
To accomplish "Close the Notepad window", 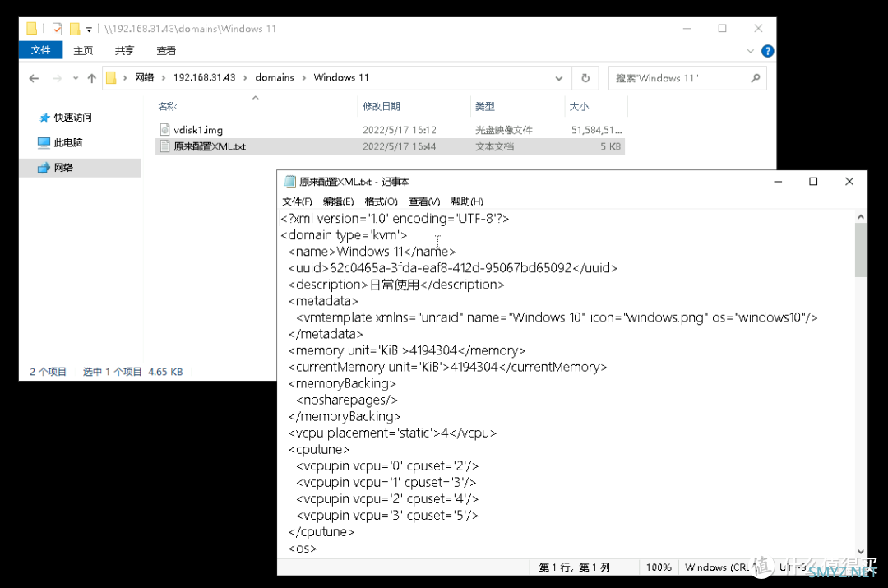I will pyautogui.click(x=849, y=181).
